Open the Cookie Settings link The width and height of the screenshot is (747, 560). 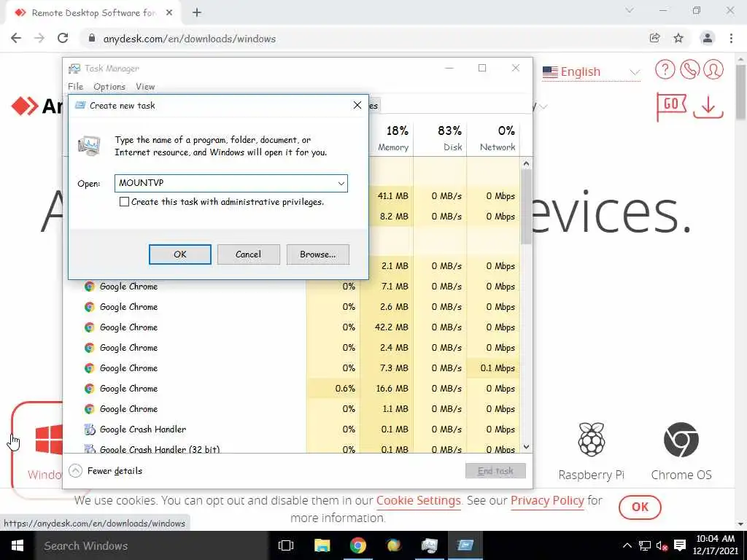[418, 500]
